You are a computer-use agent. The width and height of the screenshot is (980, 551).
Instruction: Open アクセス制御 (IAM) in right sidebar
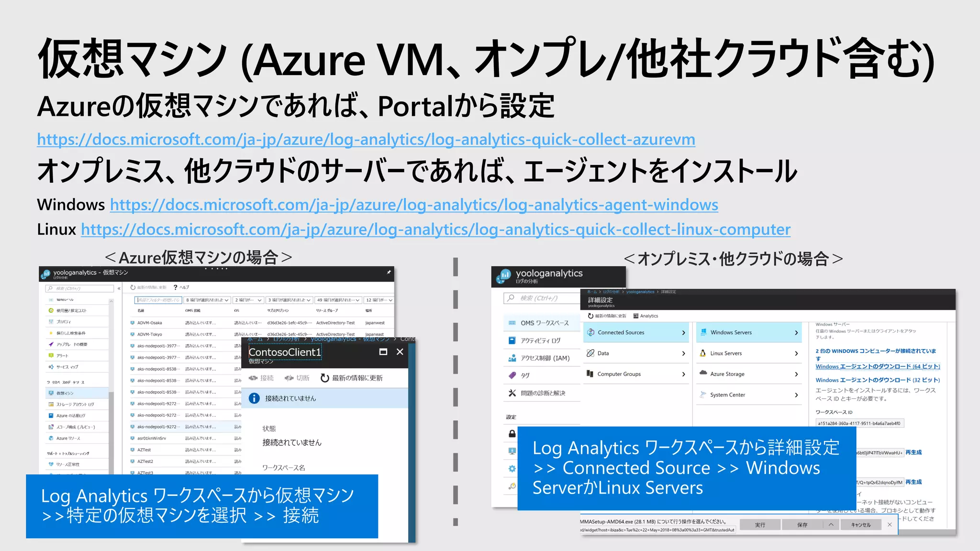[542, 358]
